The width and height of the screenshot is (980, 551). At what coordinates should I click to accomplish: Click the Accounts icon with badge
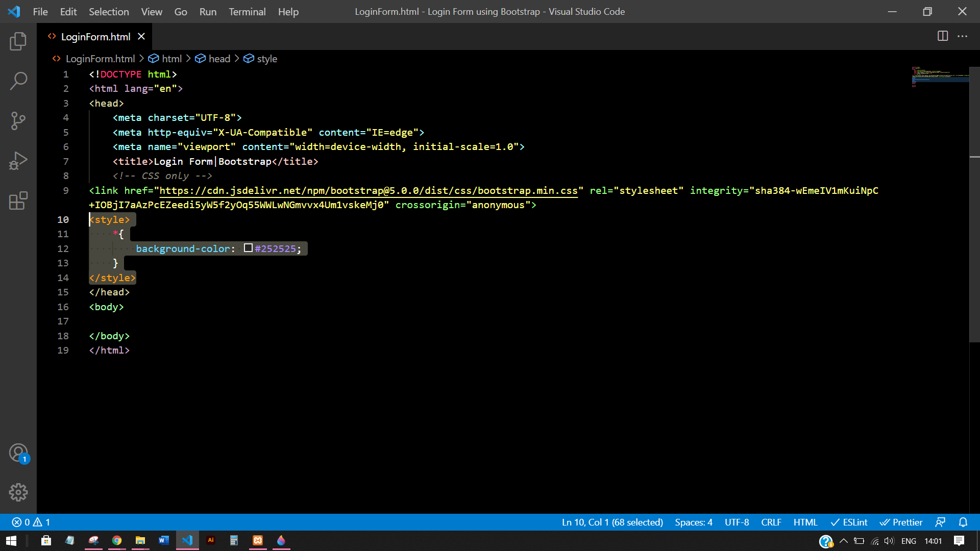18,453
